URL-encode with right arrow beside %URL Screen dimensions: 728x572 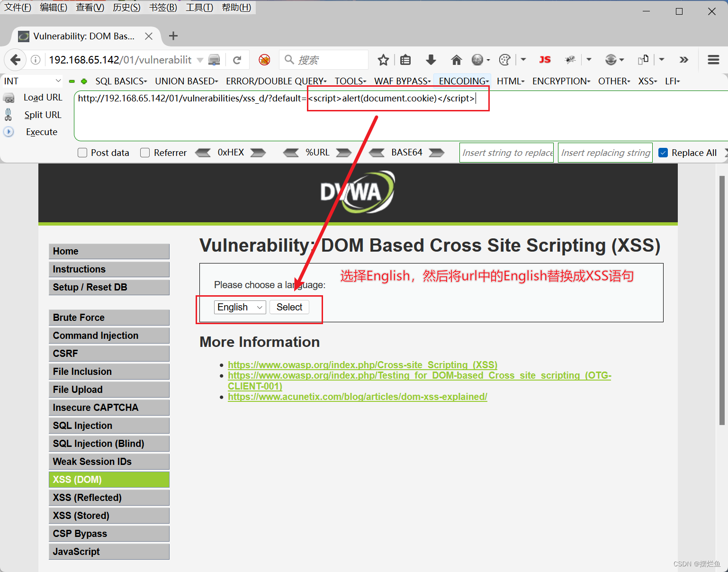(x=344, y=153)
